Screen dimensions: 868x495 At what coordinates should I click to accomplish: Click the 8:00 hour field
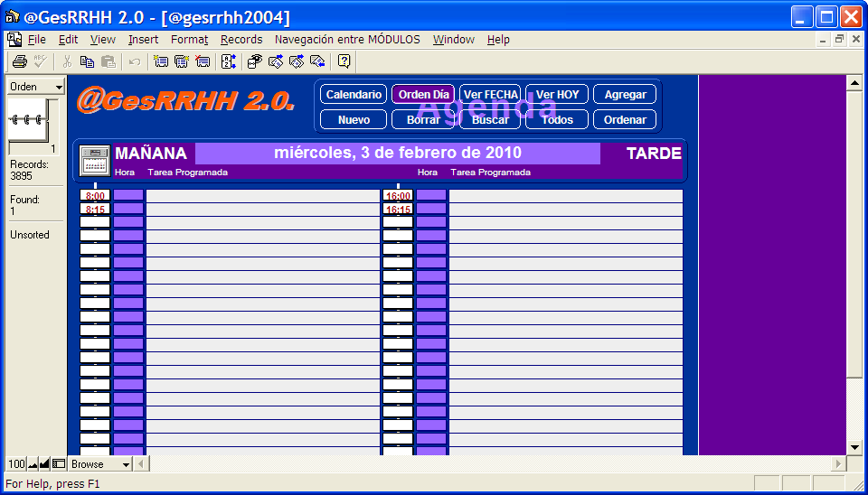coord(95,196)
